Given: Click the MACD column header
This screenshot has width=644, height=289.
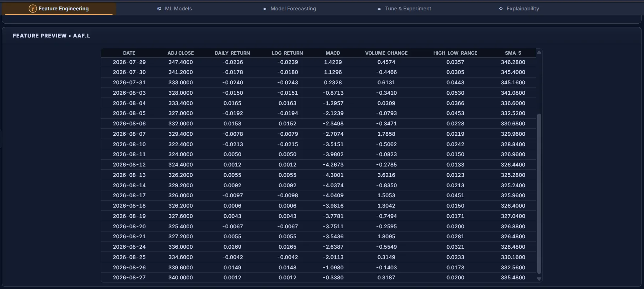Looking at the screenshot, I should [x=333, y=53].
